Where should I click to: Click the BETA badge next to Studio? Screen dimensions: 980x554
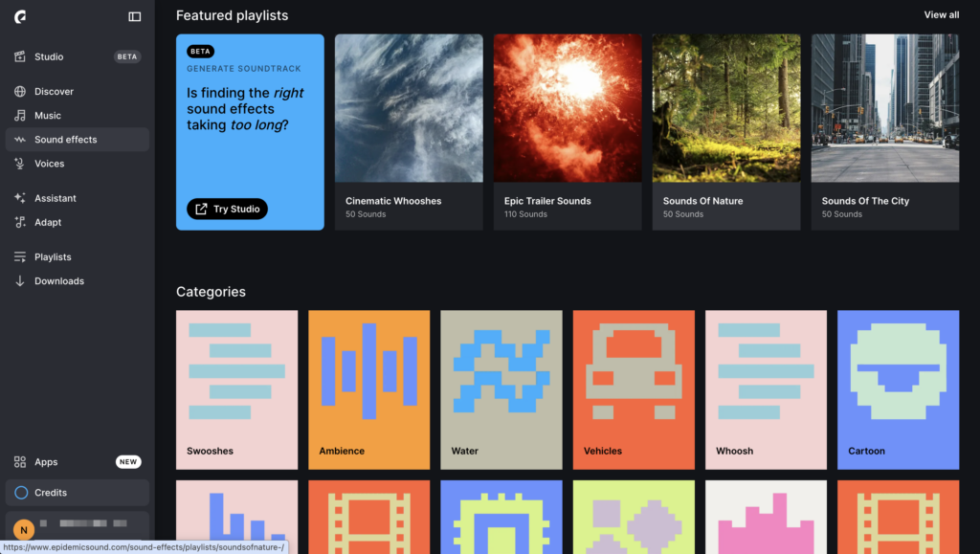[127, 56]
